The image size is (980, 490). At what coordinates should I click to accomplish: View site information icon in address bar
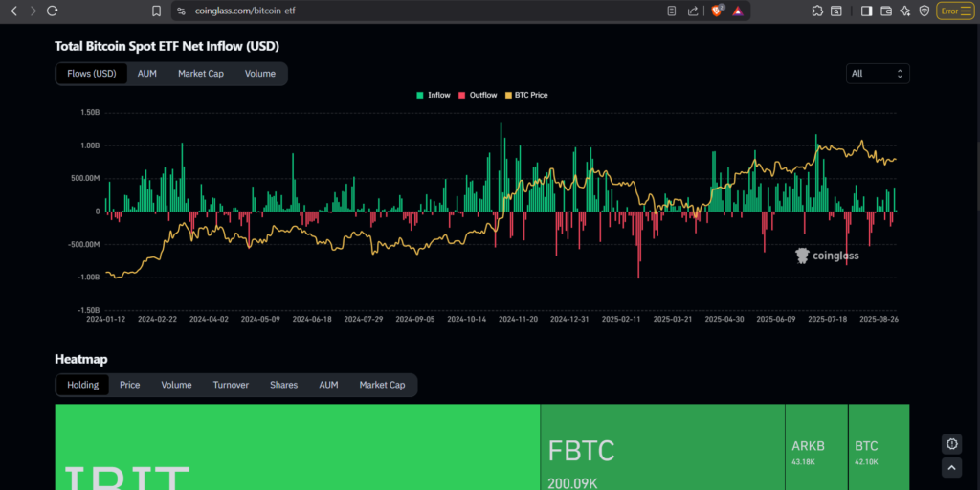click(x=181, y=11)
